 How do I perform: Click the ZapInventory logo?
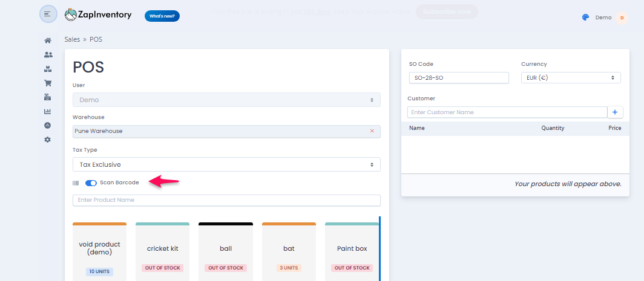[98, 15]
